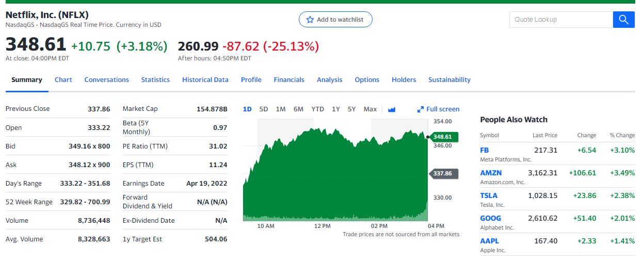Switch to the Chart tab
This screenshot has height=262, width=644.
(63, 80)
